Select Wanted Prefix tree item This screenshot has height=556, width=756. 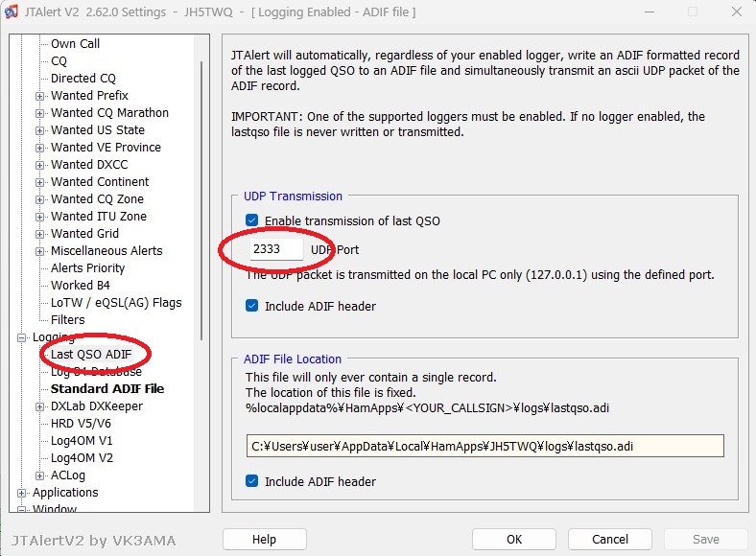pos(89,96)
